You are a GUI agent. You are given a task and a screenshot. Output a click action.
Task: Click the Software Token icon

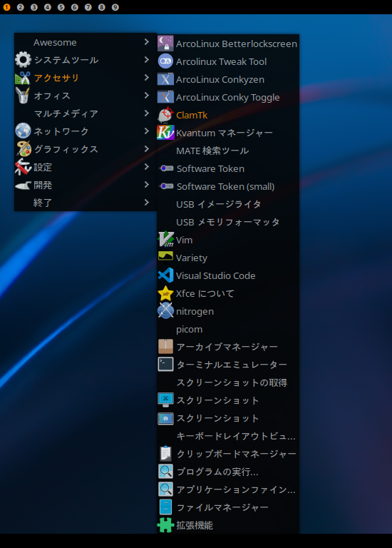pyautogui.click(x=166, y=168)
